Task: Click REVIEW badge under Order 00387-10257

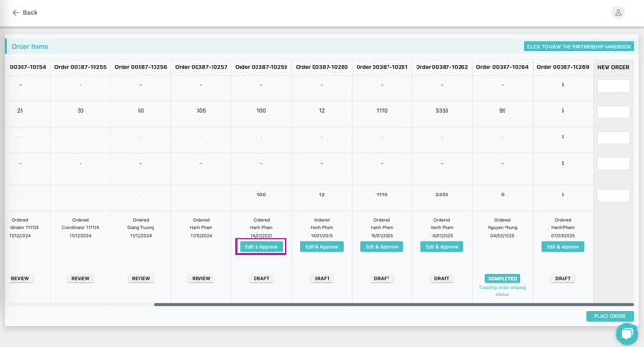Action: (x=201, y=278)
